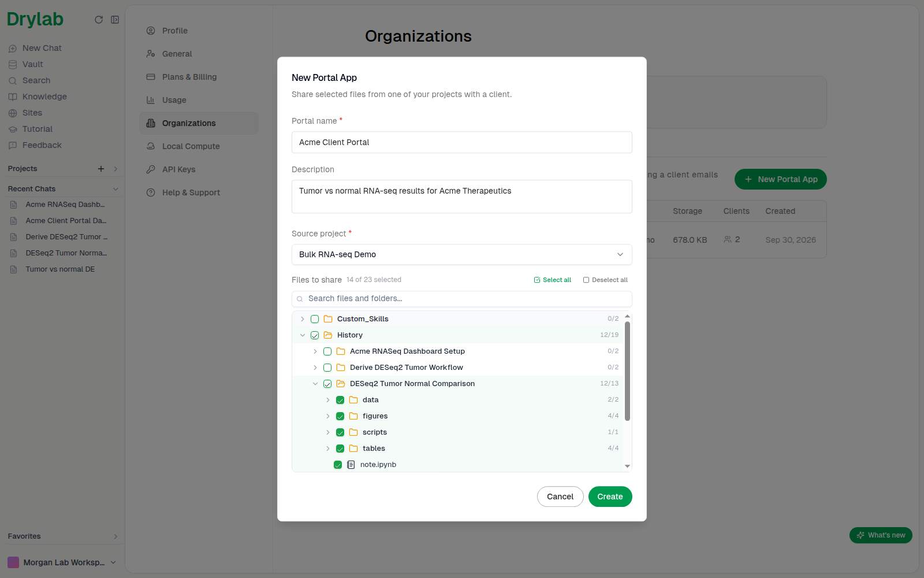Open the Profile settings tab
The width and height of the screenshot is (924, 578).
click(x=199, y=31)
